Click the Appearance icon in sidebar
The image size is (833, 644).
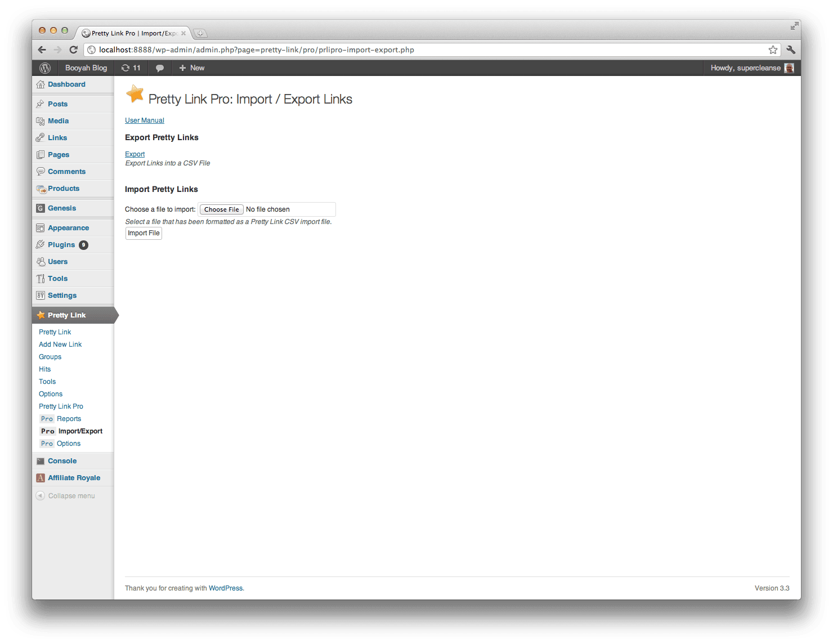point(41,228)
